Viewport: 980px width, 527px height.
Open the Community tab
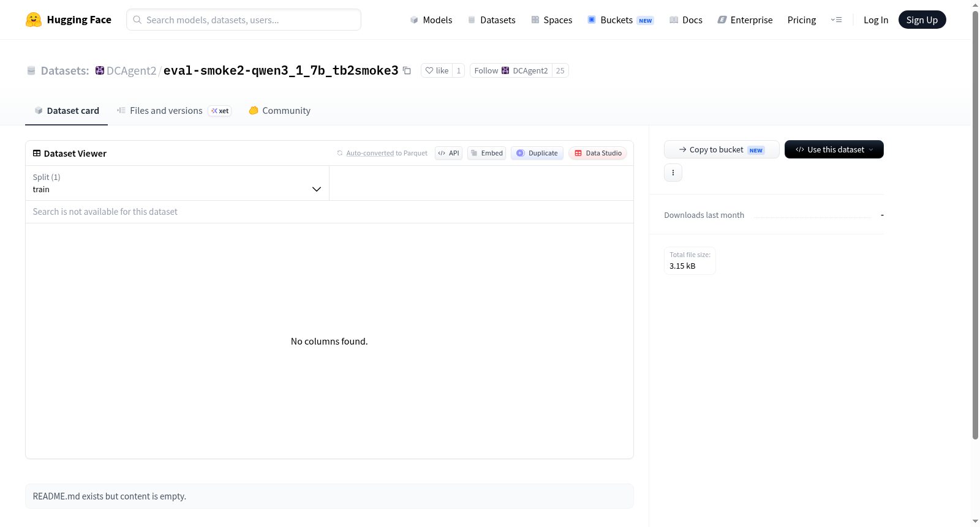tap(279, 111)
